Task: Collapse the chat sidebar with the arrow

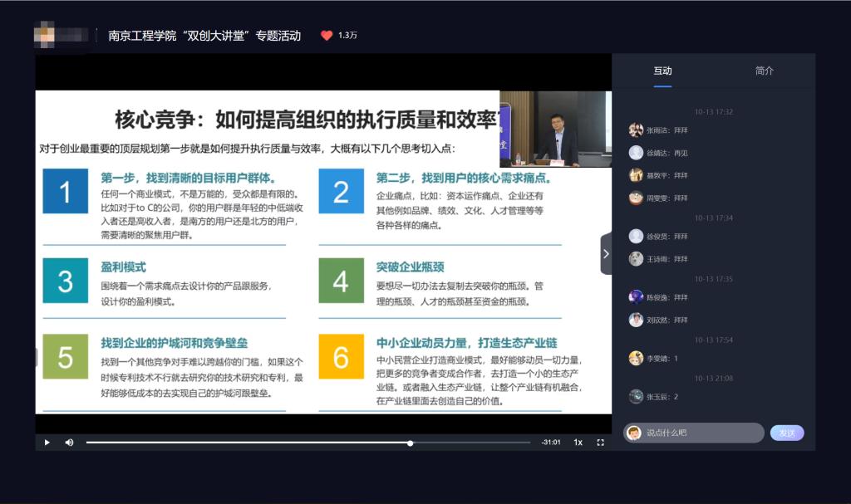Action: click(x=606, y=254)
